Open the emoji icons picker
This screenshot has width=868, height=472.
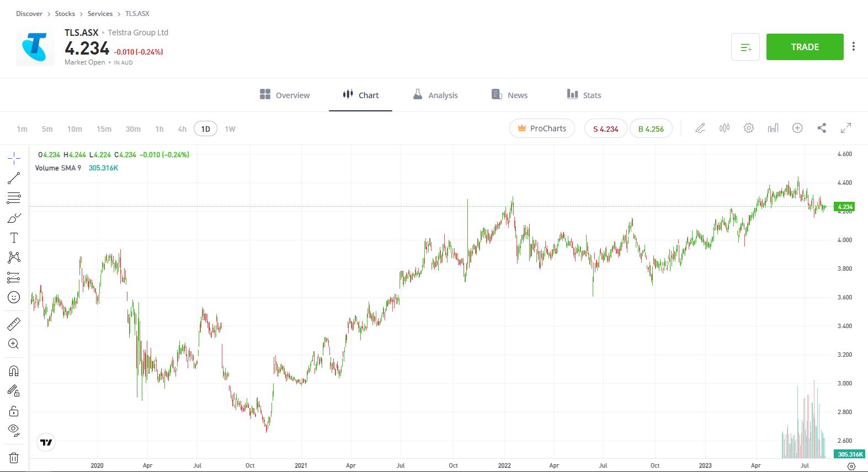14,297
